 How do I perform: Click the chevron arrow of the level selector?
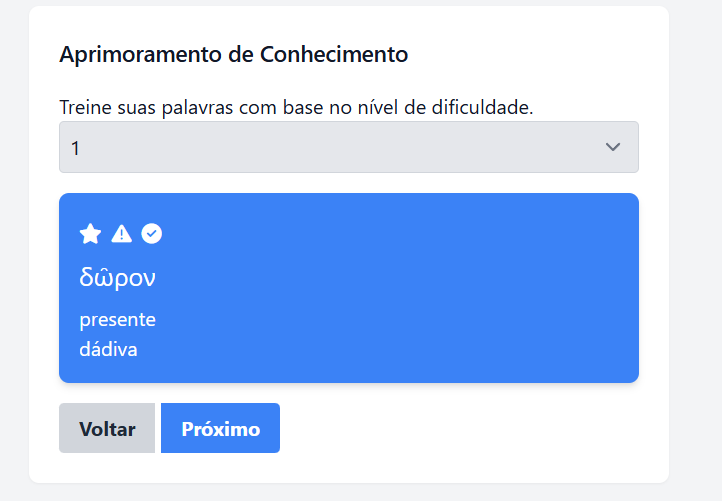click(613, 147)
